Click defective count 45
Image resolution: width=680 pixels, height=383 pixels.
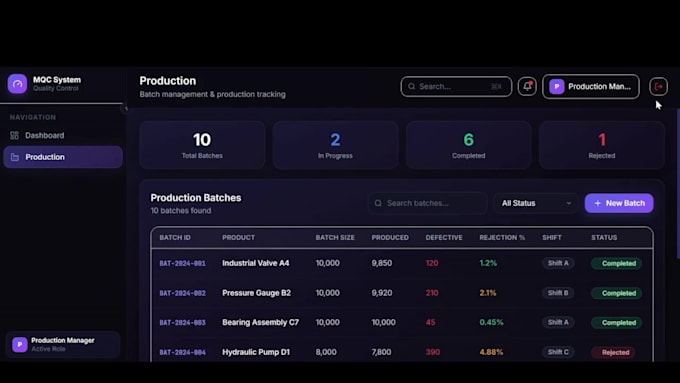[x=430, y=322]
